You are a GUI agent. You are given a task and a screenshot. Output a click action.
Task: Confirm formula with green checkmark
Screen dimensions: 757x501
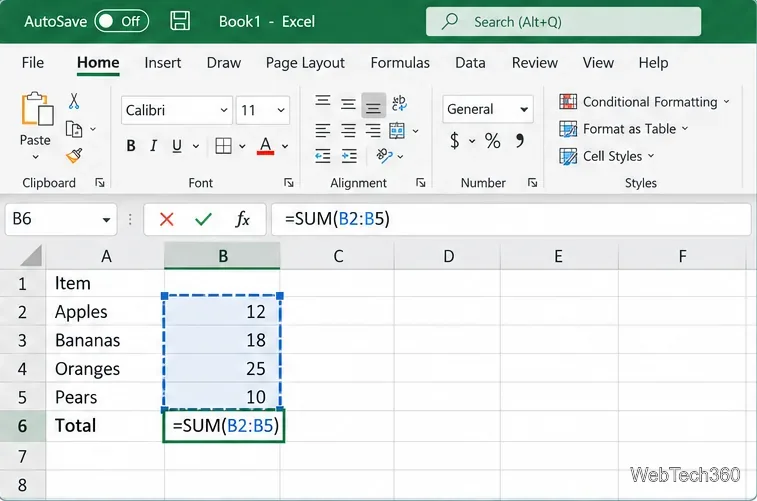coord(203,220)
